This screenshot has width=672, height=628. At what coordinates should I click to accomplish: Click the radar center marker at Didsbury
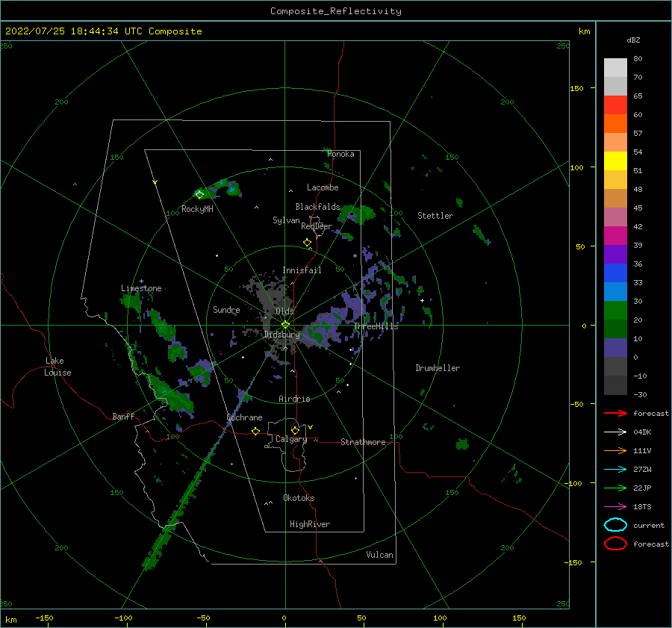tap(285, 324)
